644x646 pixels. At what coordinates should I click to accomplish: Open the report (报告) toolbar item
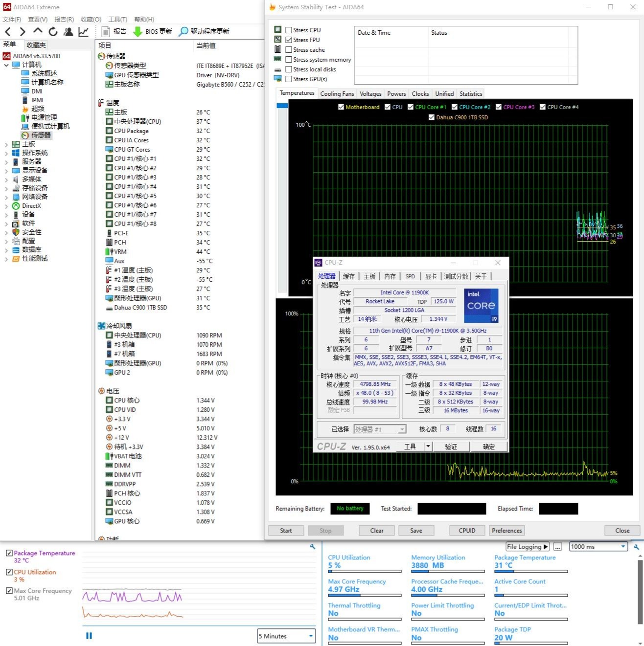(114, 31)
